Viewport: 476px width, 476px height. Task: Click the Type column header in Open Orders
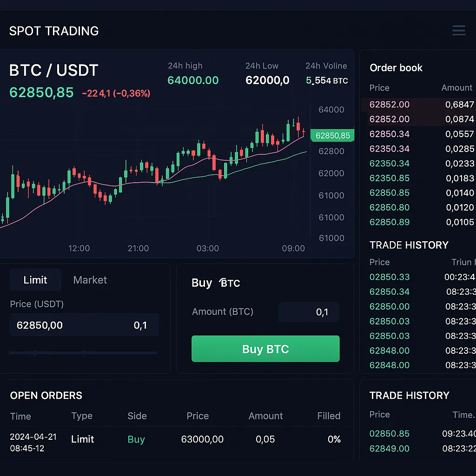click(82, 416)
